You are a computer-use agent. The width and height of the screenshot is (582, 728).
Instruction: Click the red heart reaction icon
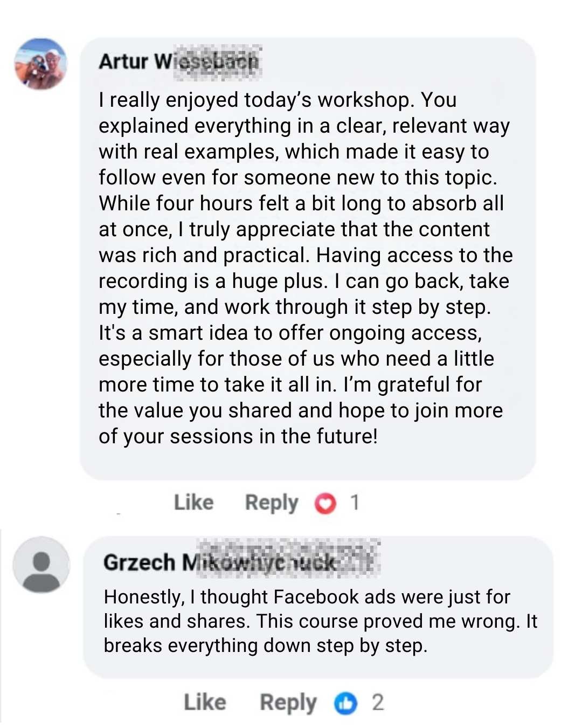click(325, 504)
